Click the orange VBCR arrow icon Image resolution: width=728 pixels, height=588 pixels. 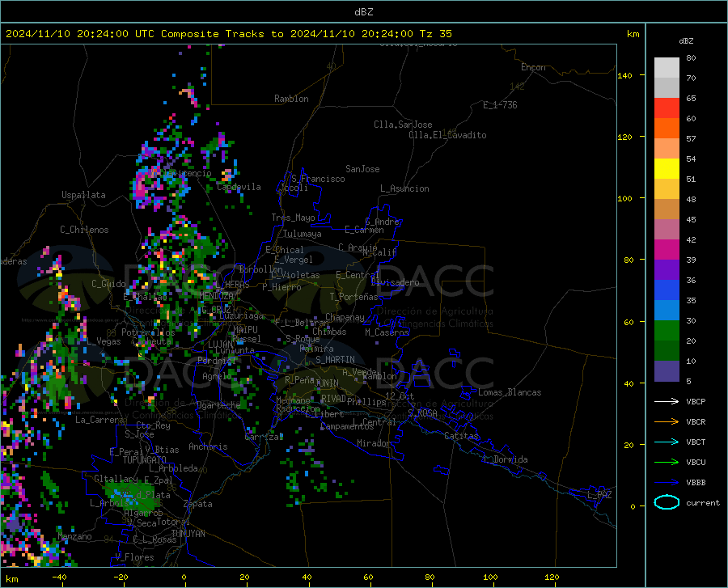(667, 422)
